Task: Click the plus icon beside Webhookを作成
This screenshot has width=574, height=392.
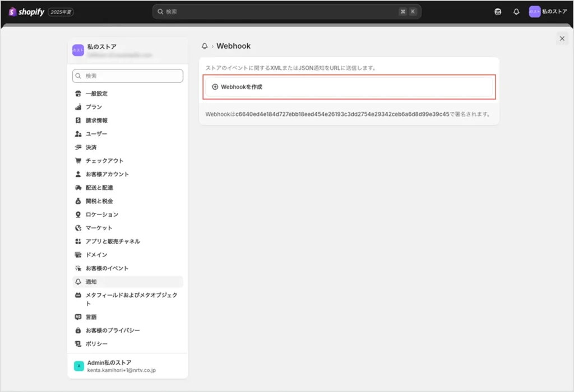Action: point(215,87)
